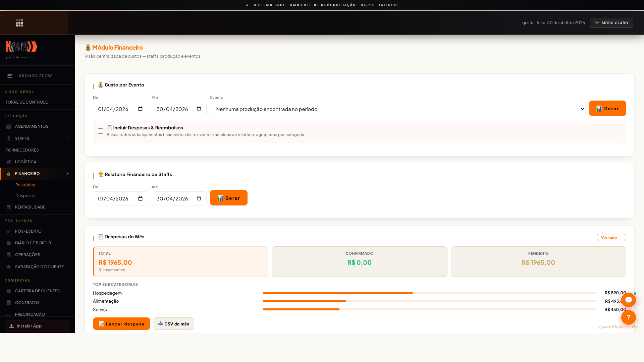Click calendar picker icon in Staffs report Até field
Screen dimensions: 644x362
coord(199,198)
